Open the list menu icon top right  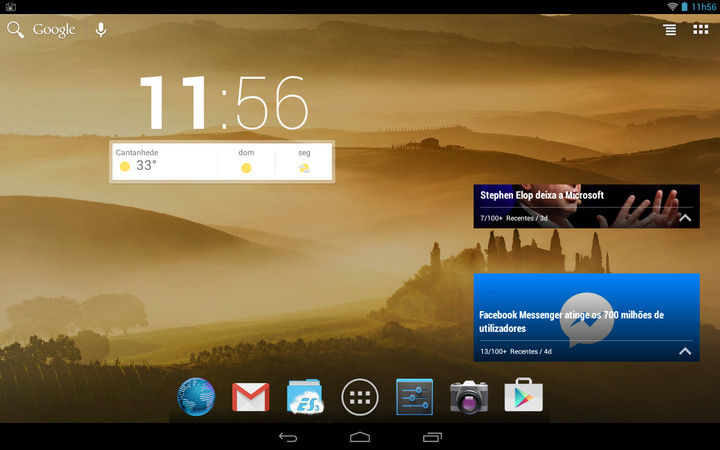click(x=669, y=30)
